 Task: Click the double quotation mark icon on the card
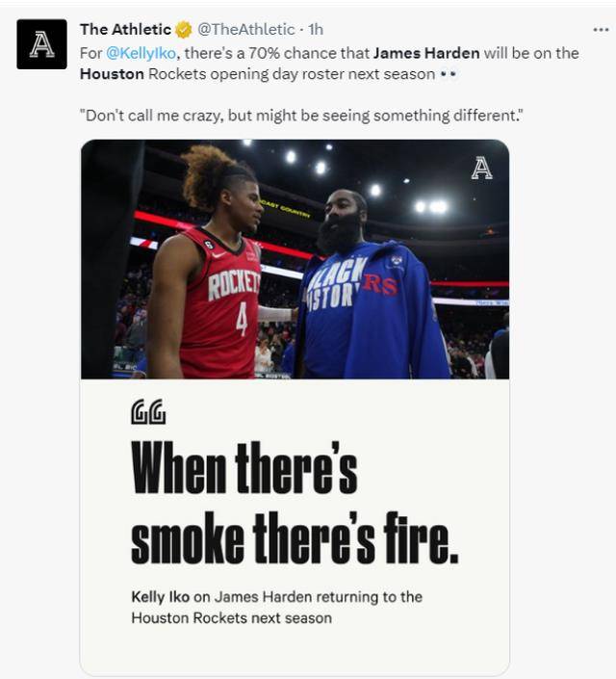[x=148, y=411]
